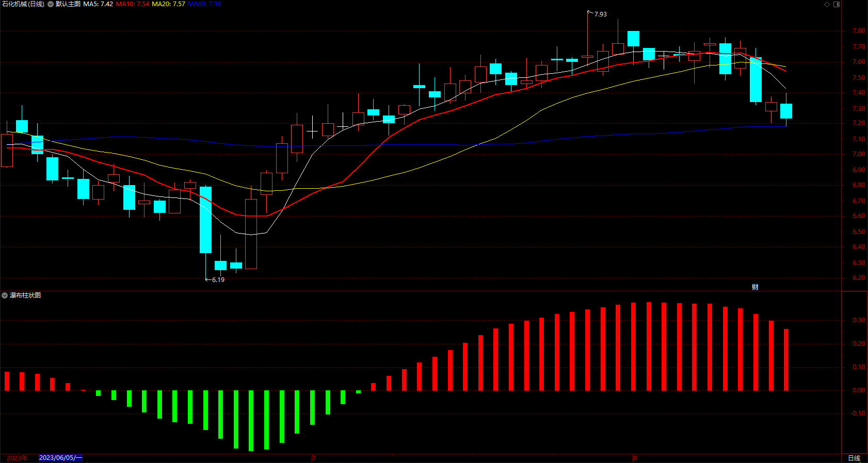Click the 财 financial marker icon

(755, 287)
